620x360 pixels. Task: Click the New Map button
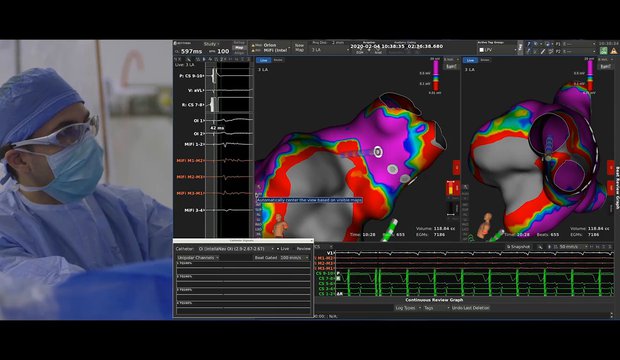(299, 47)
